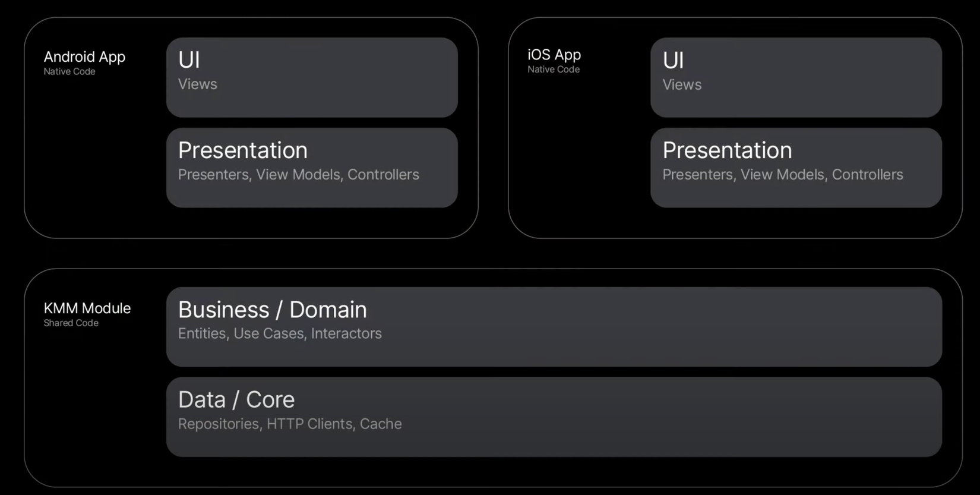This screenshot has height=495, width=980.
Task: Click Repositories, HTTP Clients, Cache text
Action: click(x=290, y=424)
